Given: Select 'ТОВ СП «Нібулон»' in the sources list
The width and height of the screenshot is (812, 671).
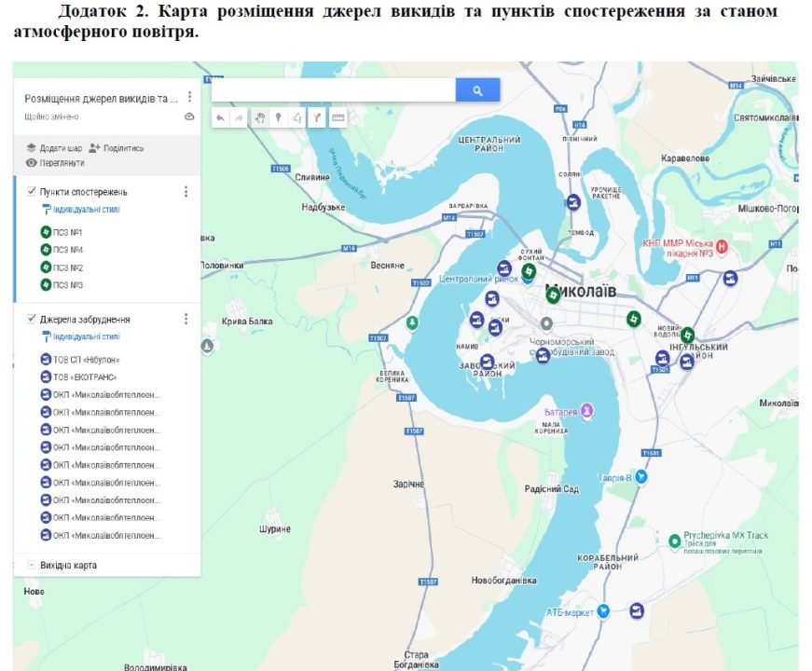Looking at the screenshot, I should 80,360.
